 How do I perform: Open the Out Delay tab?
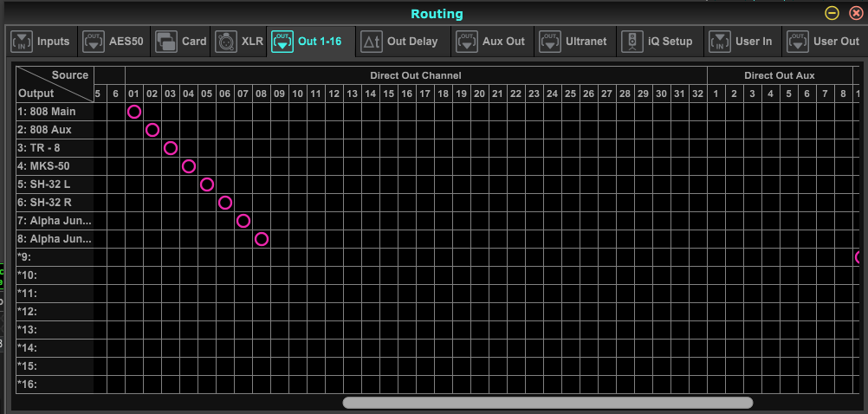pyautogui.click(x=403, y=42)
